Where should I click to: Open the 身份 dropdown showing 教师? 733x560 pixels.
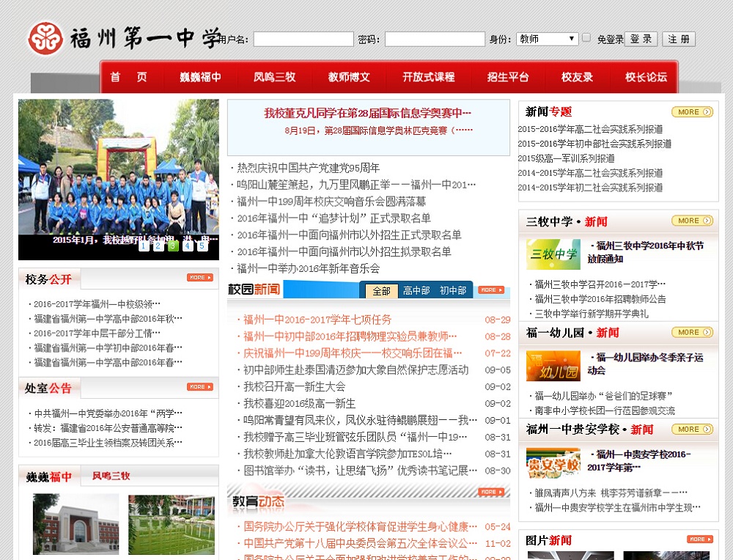(x=548, y=39)
